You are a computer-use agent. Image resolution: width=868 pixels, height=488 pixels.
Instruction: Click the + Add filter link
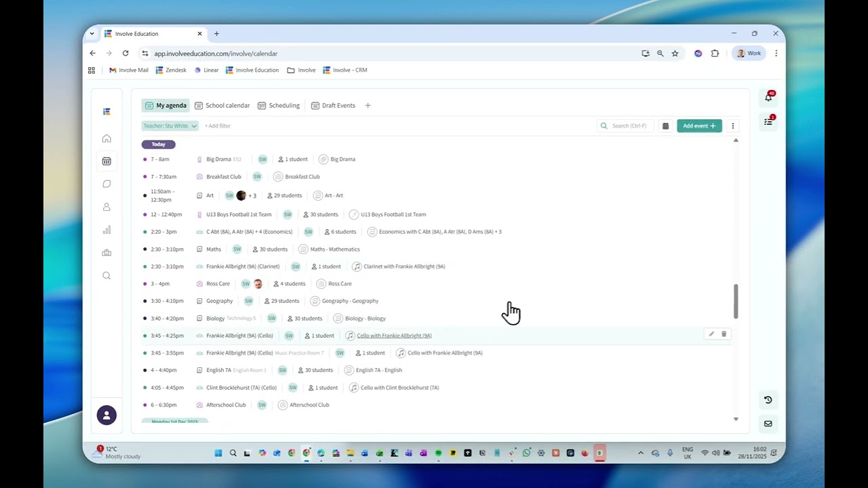pyautogui.click(x=218, y=126)
